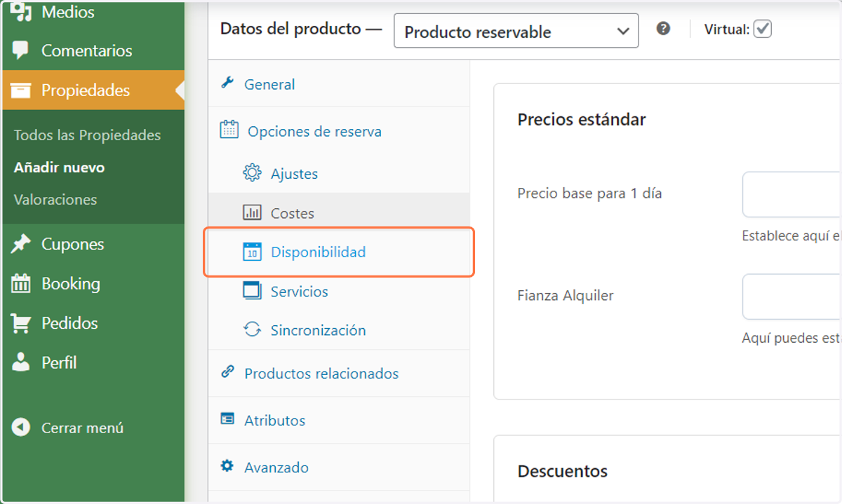This screenshot has height=504, width=842.
Task: Click the bar chart icon beside Costes
Action: click(252, 212)
